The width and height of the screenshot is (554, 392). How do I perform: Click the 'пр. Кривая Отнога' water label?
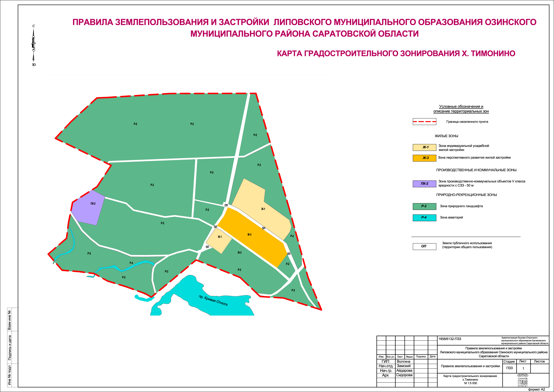click(213, 300)
